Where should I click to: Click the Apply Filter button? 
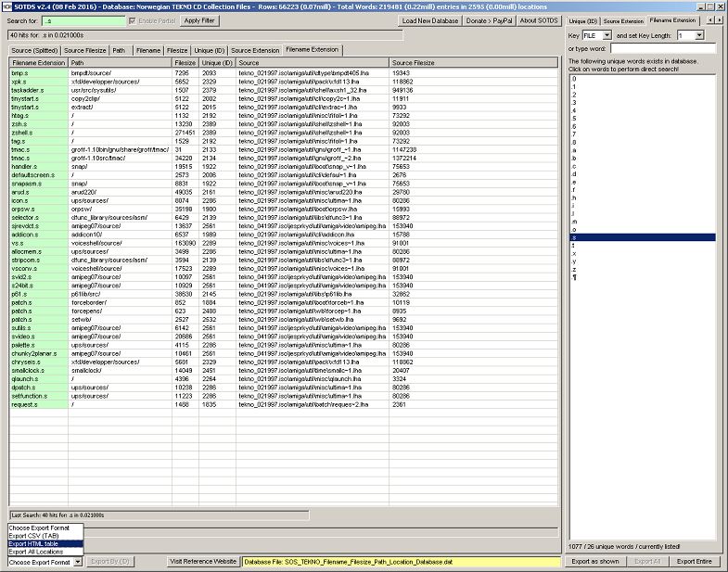200,20
